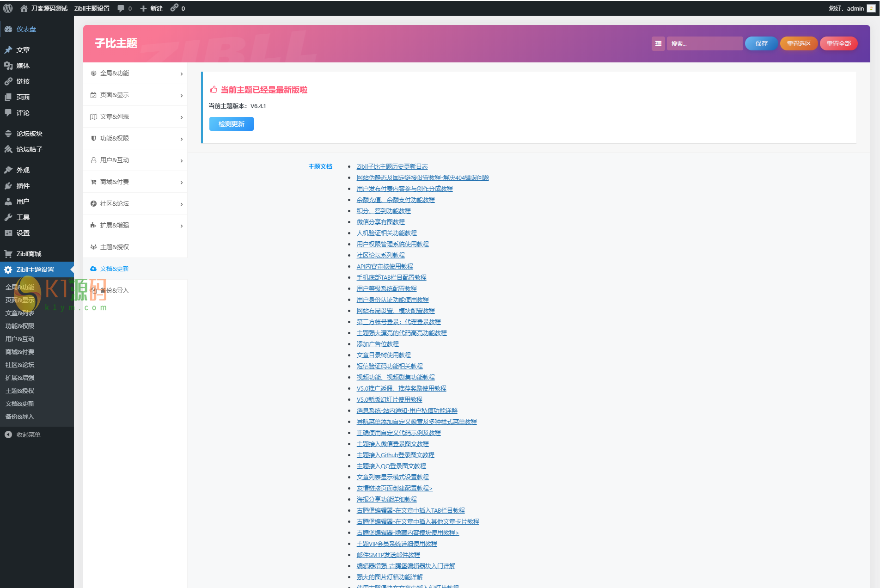Open Zibll商城 cart icon
880x588 pixels.
coord(8,254)
